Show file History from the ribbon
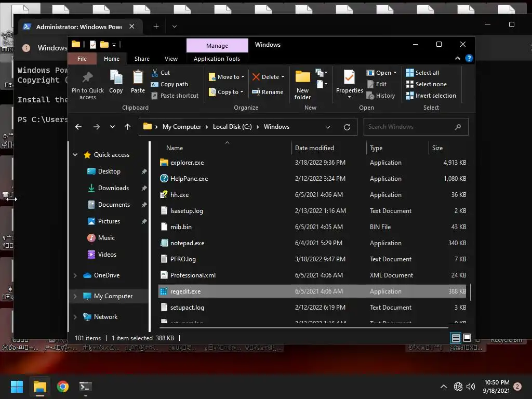532x399 pixels. point(381,96)
